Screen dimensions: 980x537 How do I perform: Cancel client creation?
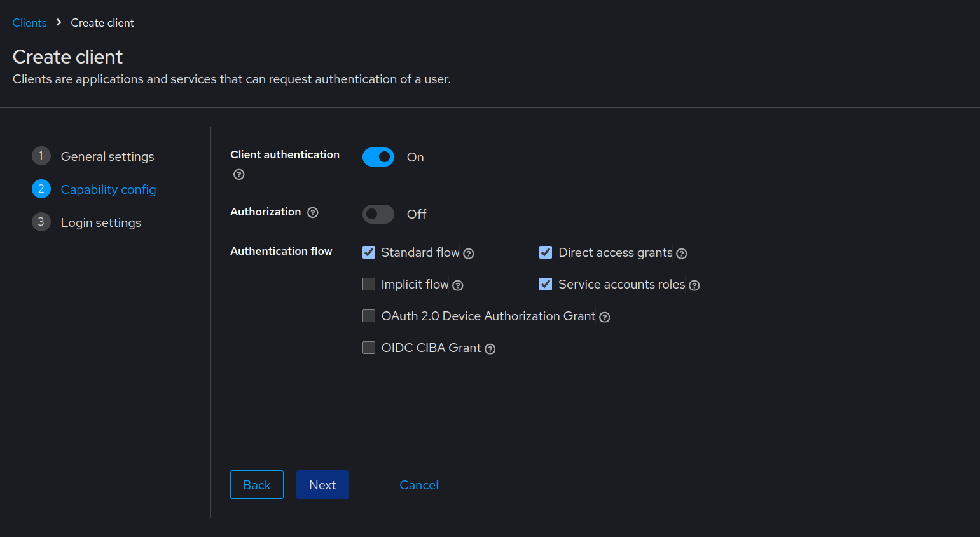pyautogui.click(x=419, y=485)
